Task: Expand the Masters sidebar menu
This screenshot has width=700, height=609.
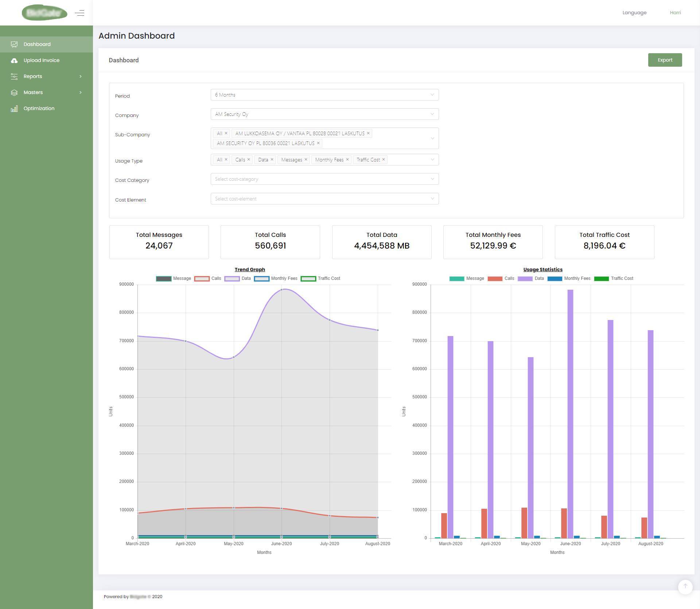Action: pos(81,93)
